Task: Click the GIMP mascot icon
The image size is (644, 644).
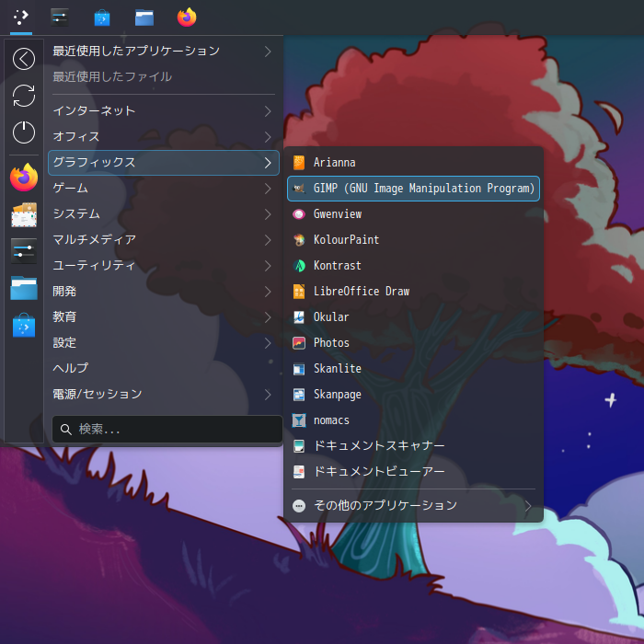Action: pyautogui.click(x=299, y=189)
